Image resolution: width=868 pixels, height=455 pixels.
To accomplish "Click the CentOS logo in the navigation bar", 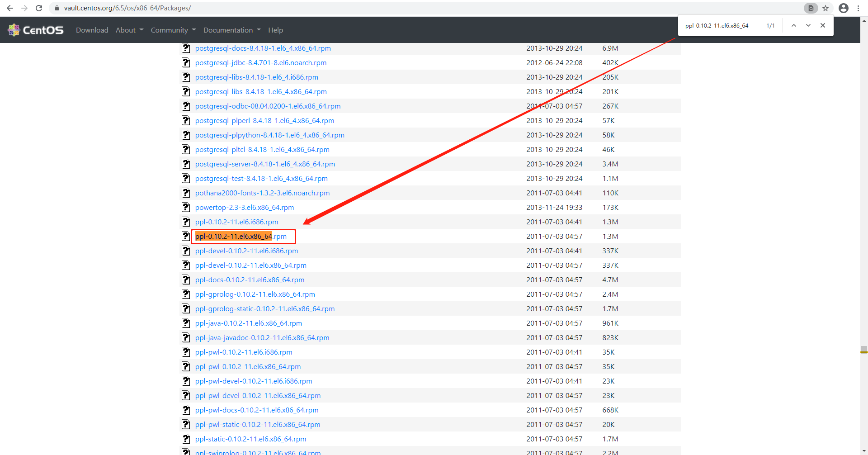I will point(36,29).
